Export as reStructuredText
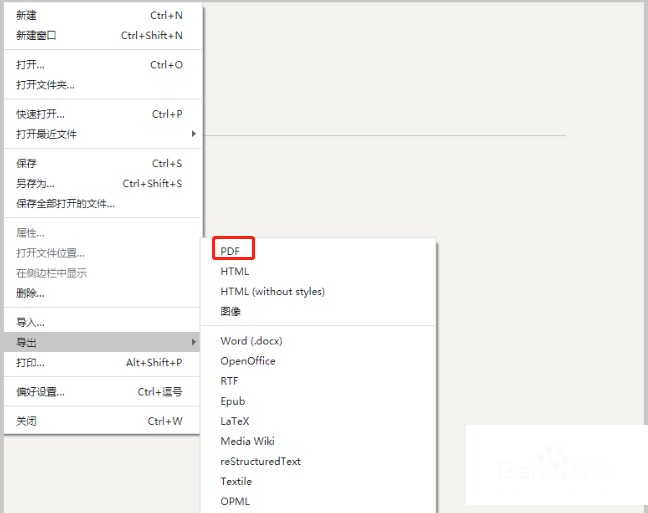 pyautogui.click(x=318, y=461)
